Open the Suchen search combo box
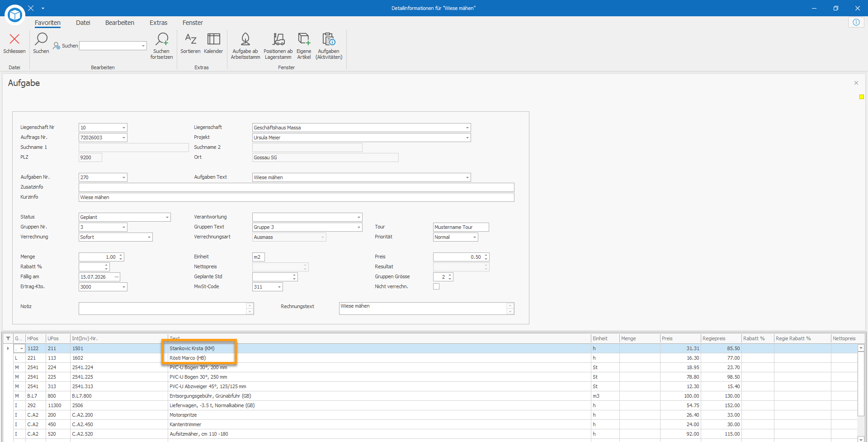The width and height of the screenshot is (868, 442). [113, 46]
